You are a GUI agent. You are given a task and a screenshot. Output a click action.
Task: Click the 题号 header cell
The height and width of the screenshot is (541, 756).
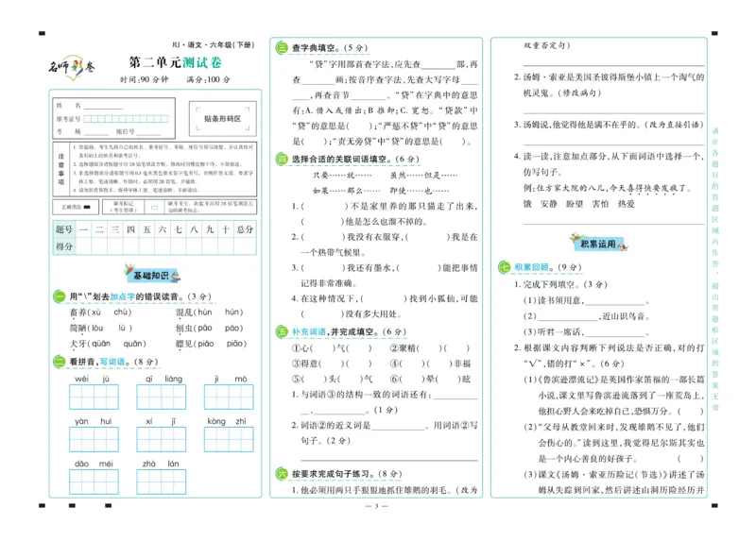click(64, 229)
